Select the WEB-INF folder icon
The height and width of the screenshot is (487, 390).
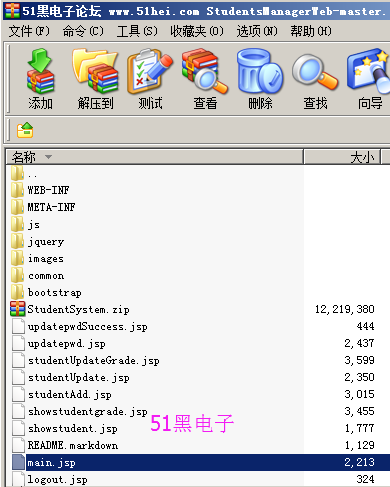point(17,190)
